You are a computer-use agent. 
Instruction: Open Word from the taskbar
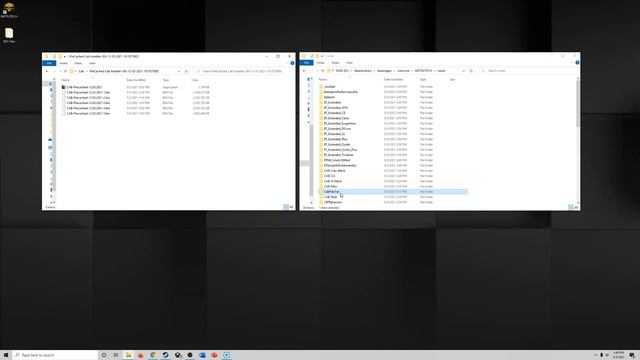tap(202, 355)
